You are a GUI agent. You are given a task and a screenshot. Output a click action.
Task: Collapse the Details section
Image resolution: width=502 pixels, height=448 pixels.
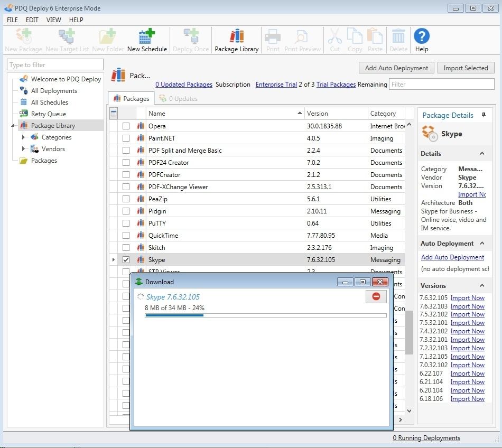pos(482,153)
